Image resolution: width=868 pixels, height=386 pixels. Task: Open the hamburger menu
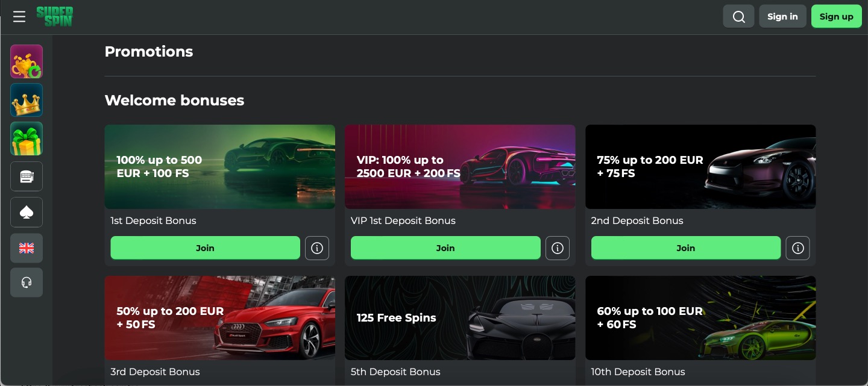tap(19, 17)
